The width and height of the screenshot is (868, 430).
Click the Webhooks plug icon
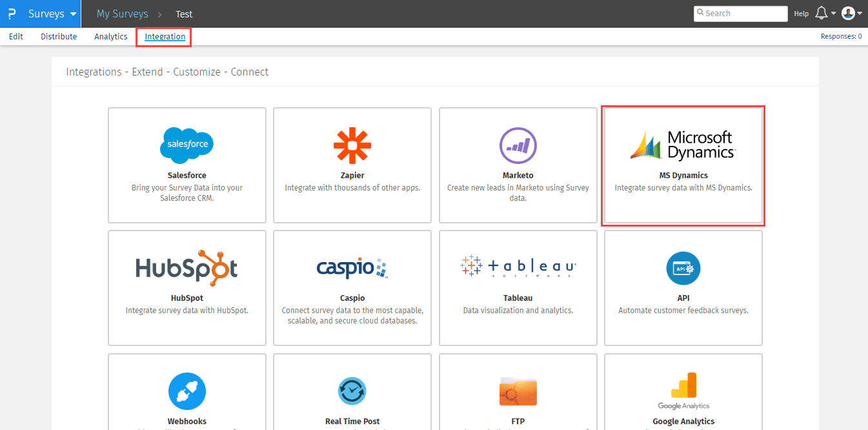pos(187,391)
